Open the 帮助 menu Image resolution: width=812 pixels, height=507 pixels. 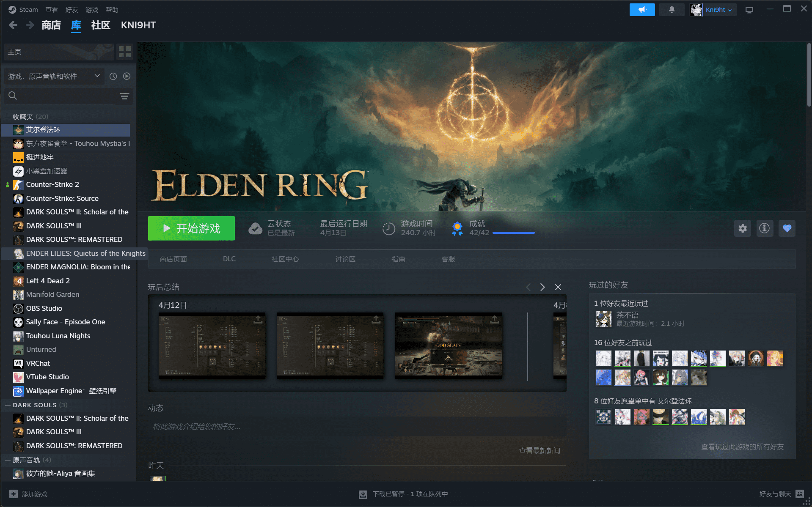pos(112,10)
